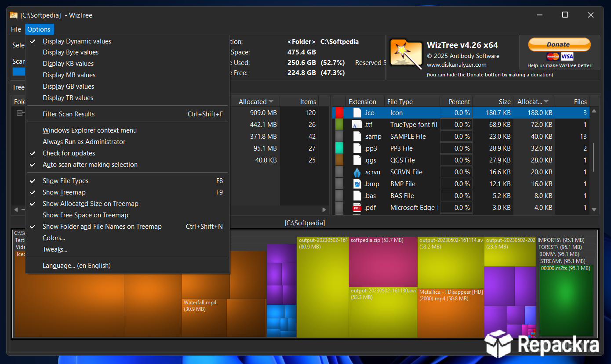
Task: Sort by Extension column header
Action: click(x=365, y=102)
